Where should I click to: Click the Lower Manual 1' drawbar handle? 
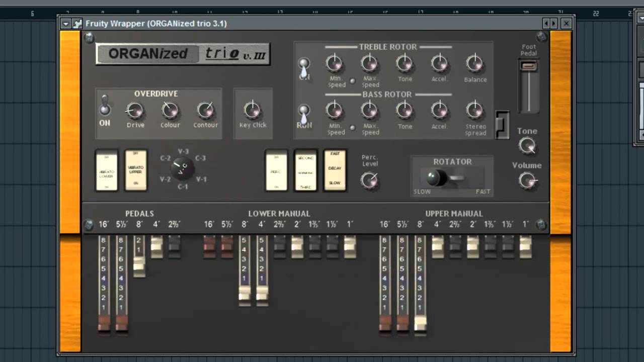click(350, 247)
